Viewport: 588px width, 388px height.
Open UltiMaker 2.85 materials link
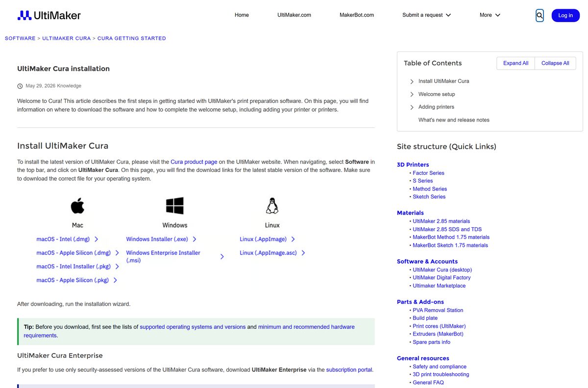click(x=441, y=221)
